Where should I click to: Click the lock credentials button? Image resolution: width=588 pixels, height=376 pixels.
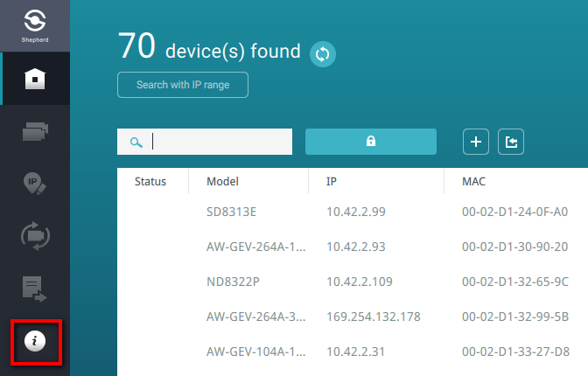pos(370,142)
